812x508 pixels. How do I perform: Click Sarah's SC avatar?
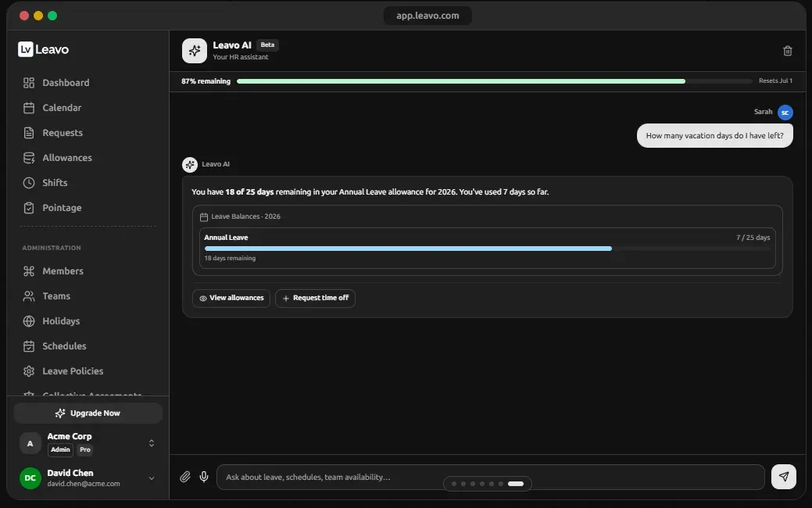[x=785, y=113]
